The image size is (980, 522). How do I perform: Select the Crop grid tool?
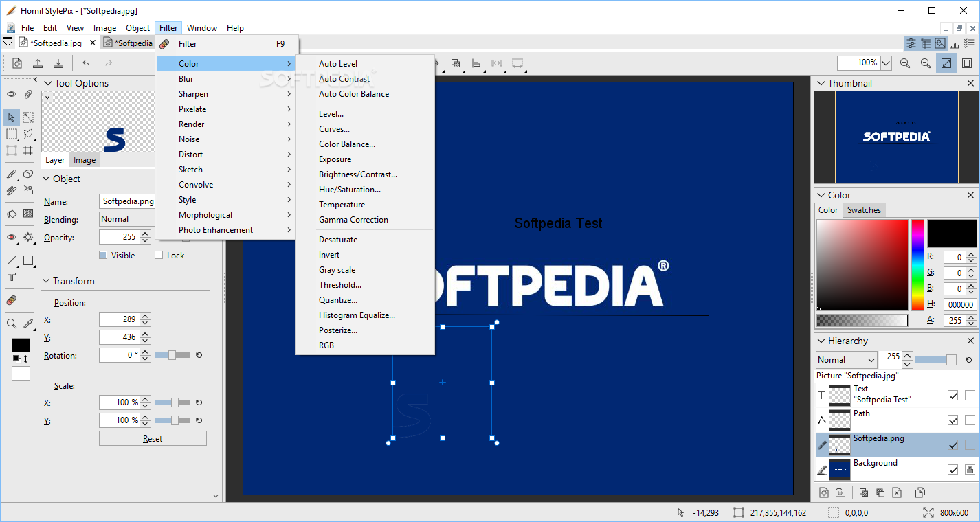click(x=28, y=150)
